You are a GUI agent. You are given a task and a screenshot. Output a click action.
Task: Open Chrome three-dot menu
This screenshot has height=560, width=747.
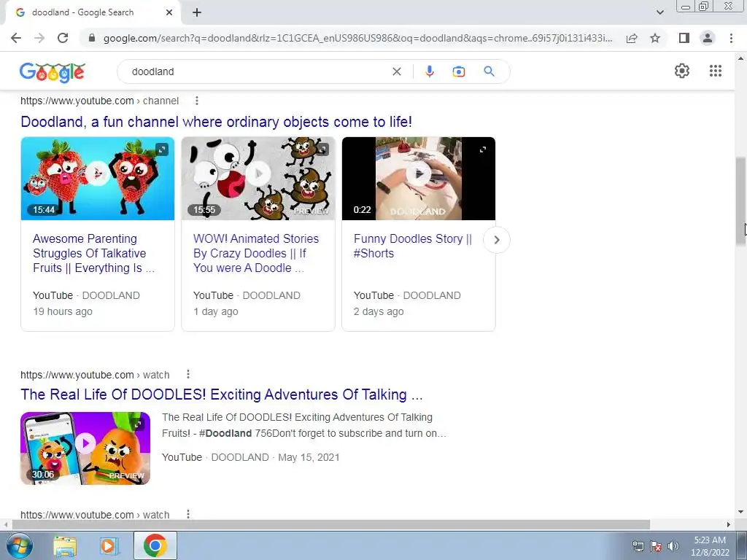(731, 38)
